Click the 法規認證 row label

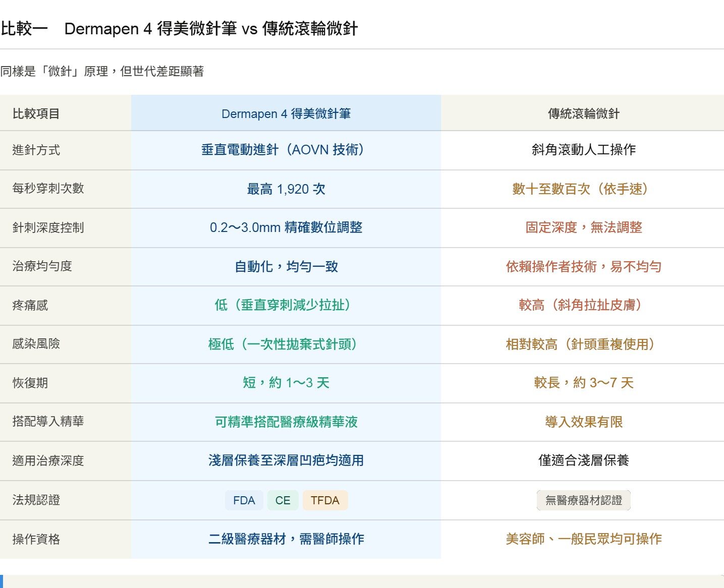point(66,500)
